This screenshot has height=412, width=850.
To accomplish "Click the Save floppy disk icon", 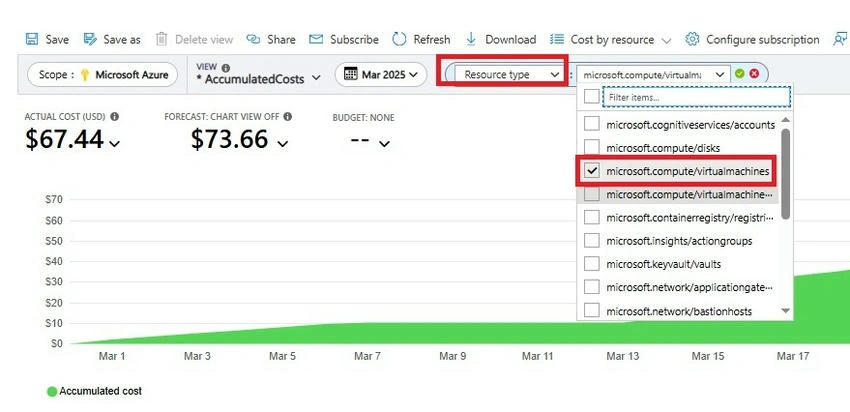I will (32, 40).
